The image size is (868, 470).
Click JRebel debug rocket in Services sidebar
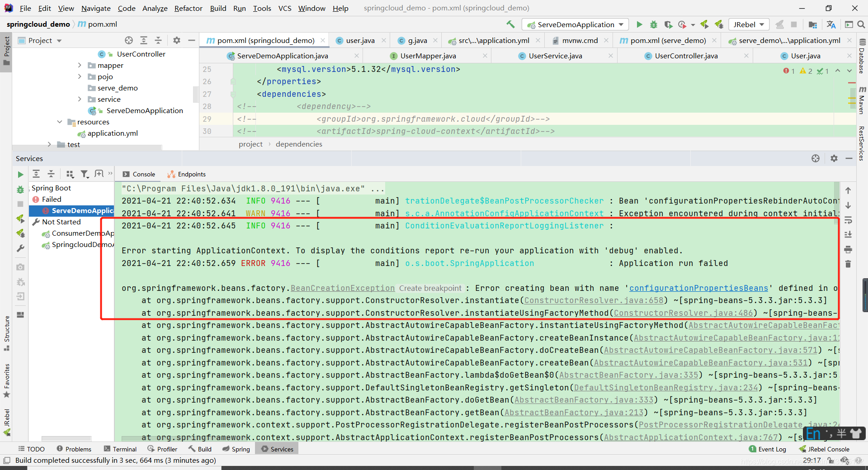[20, 233]
